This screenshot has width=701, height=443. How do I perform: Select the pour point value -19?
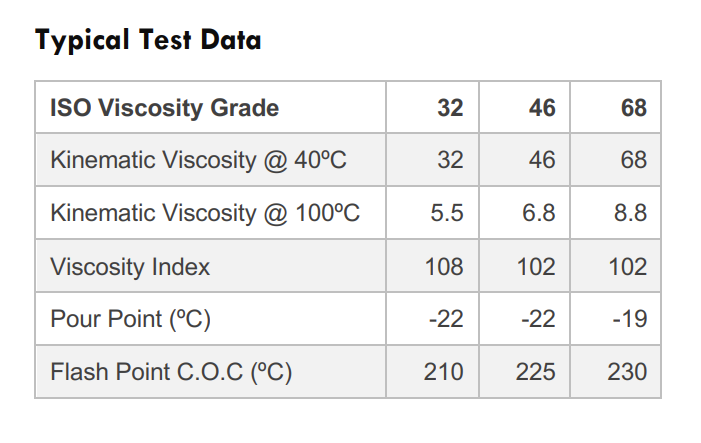click(628, 319)
